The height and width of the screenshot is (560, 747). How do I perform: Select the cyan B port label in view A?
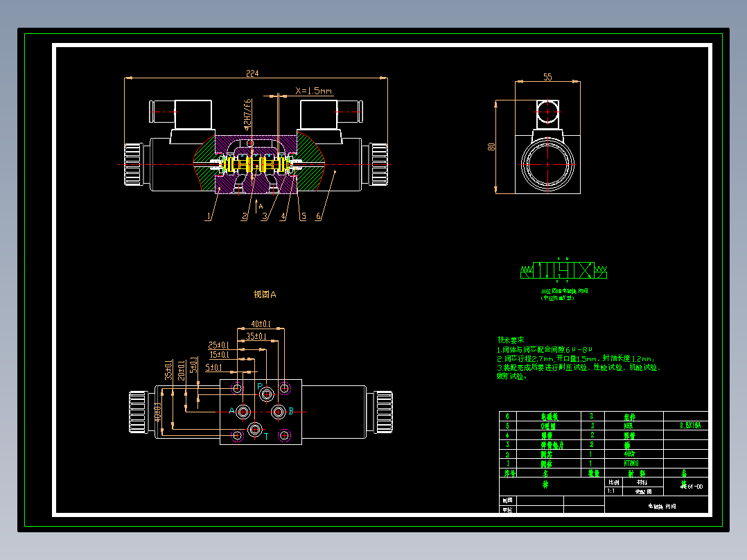[x=291, y=411]
